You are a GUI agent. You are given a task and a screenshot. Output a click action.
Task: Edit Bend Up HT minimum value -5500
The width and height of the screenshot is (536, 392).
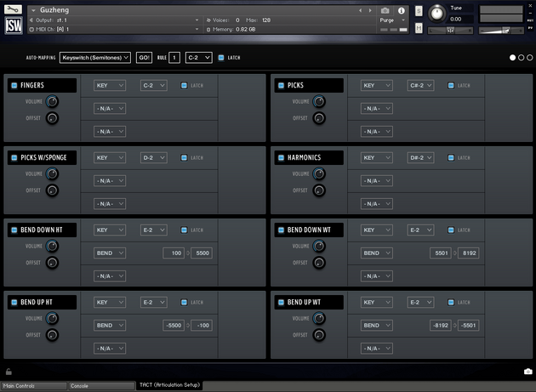tap(174, 326)
